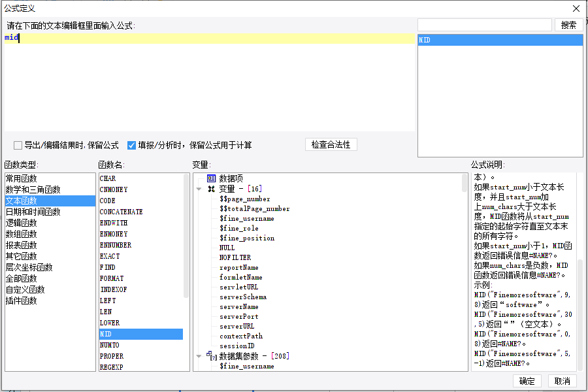588x392 pixels.
Task: Pick LOWER function
Action: click(141, 323)
